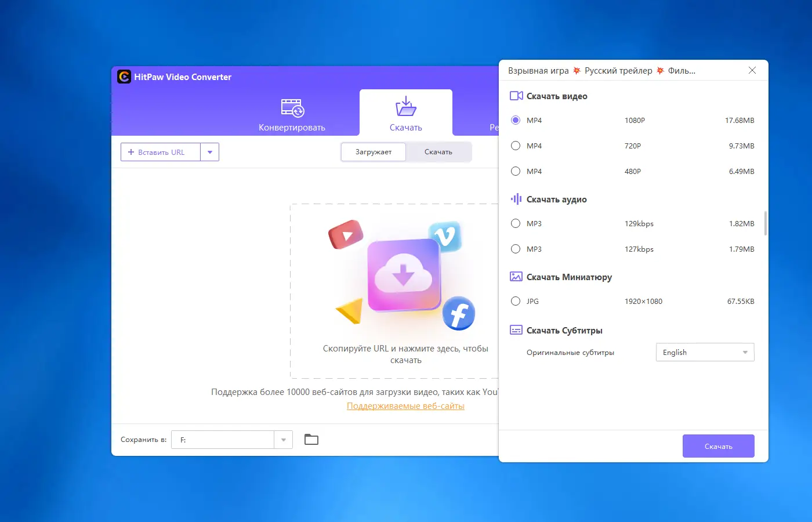Select MP3 127kbps audio option
Image resolution: width=812 pixels, height=522 pixels.
click(x=516, y=249)
